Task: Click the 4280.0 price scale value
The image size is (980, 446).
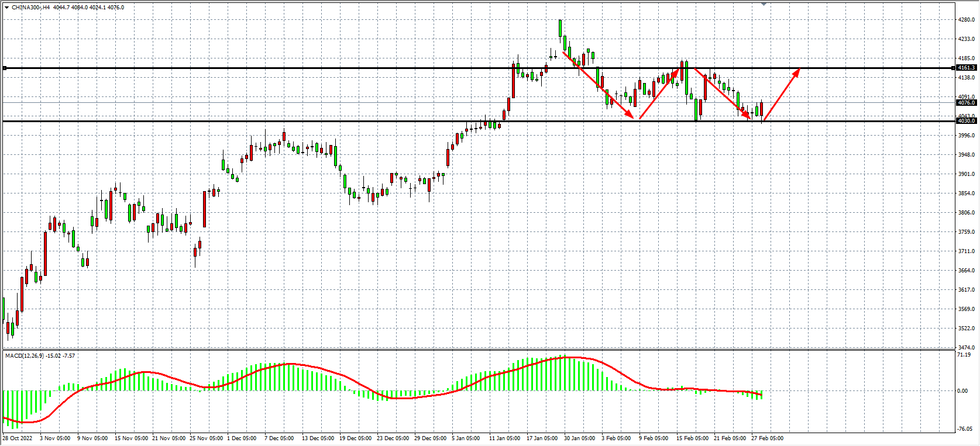Action: point(966,20)
